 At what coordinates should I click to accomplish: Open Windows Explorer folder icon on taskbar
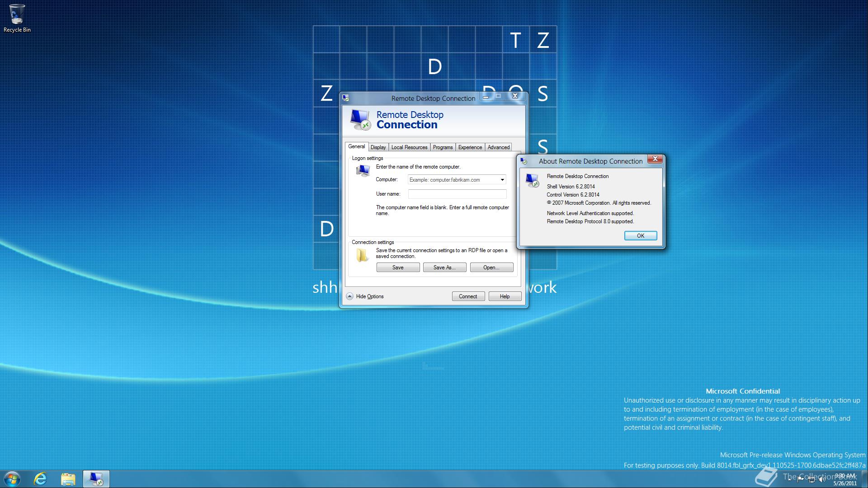(68, 479)
